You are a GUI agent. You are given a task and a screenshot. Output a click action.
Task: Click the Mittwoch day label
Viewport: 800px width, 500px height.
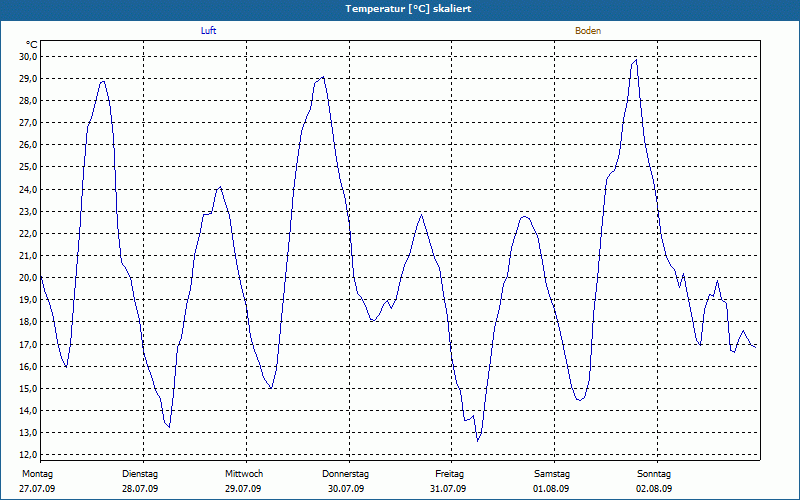coord(244,474)
